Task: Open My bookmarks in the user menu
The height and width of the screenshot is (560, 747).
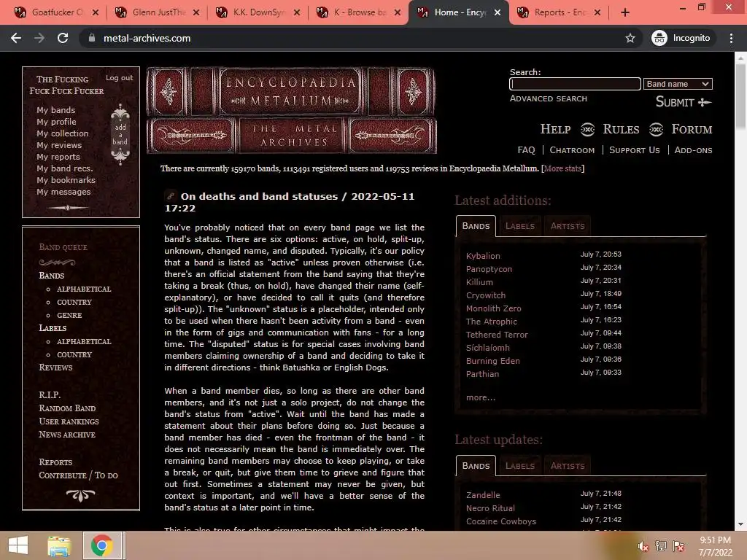Action: pyautogui.click(x=66, y=180)
